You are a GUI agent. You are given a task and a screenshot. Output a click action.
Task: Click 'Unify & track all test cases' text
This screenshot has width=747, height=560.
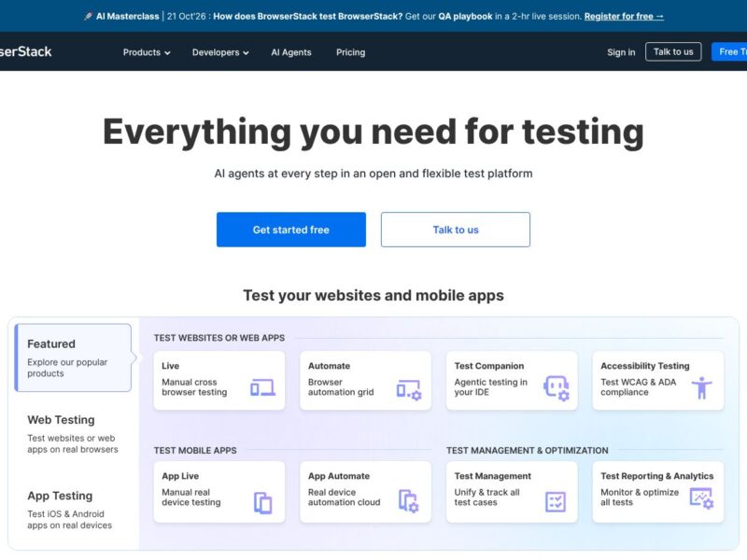click(486, 497)
